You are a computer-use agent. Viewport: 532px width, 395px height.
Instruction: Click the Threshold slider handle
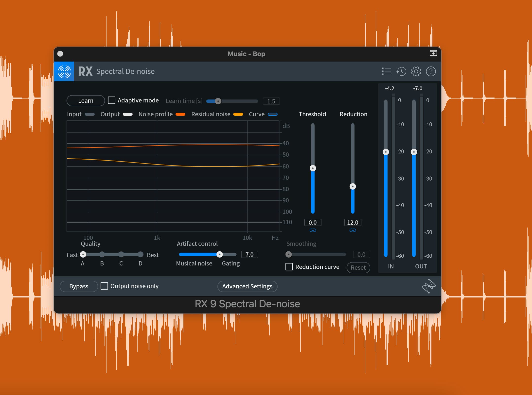313,168
